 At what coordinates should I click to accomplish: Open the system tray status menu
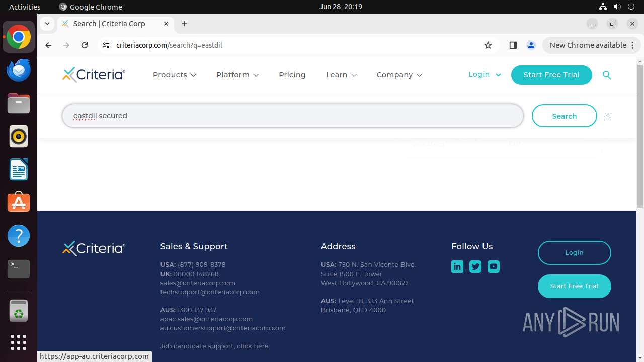617,7
